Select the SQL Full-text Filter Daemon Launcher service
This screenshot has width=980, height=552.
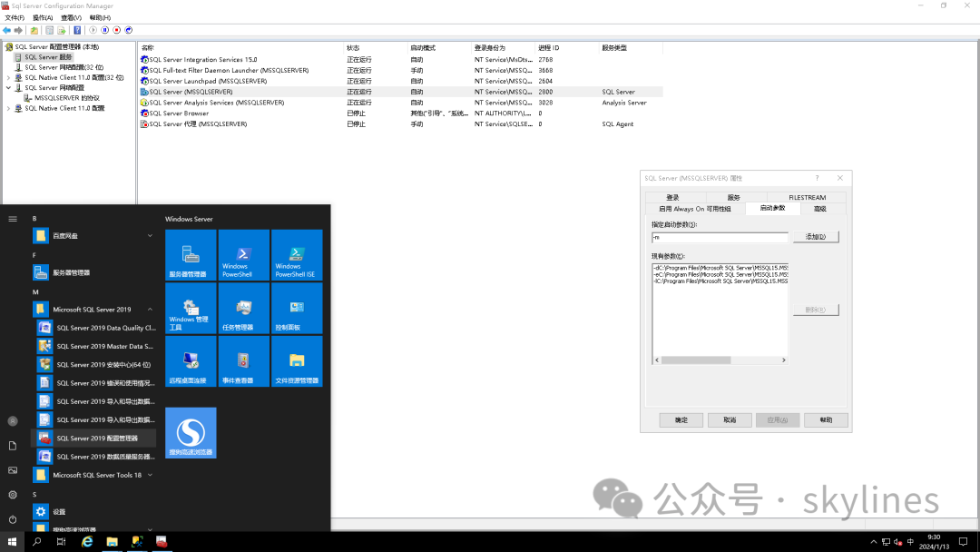click(x=400, y=70)
